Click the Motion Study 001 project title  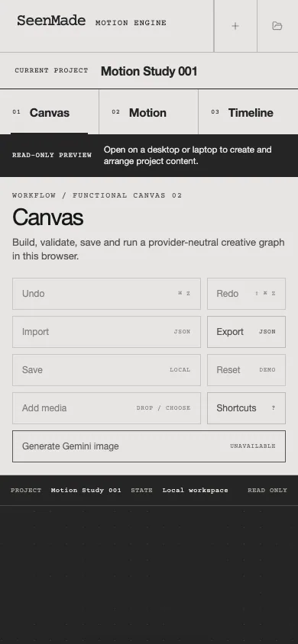tap(149, 71)
